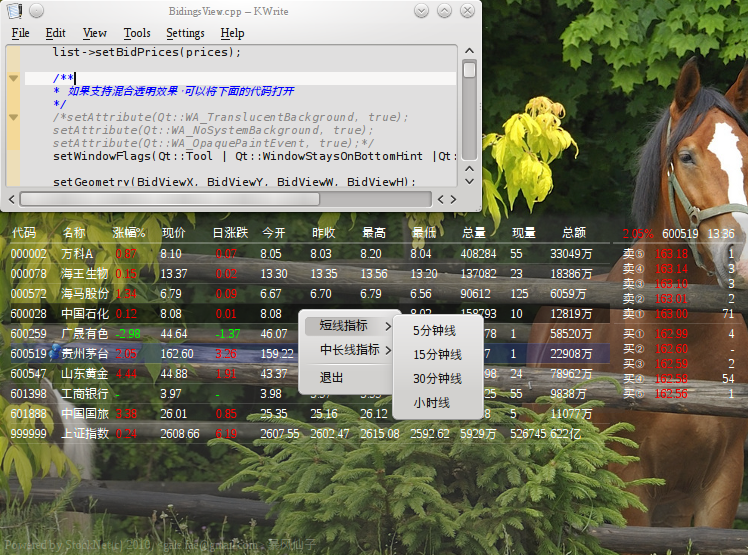Open the 短线指标 submenu
This screenshot has width=748, height=555.
tap(349, 326)
